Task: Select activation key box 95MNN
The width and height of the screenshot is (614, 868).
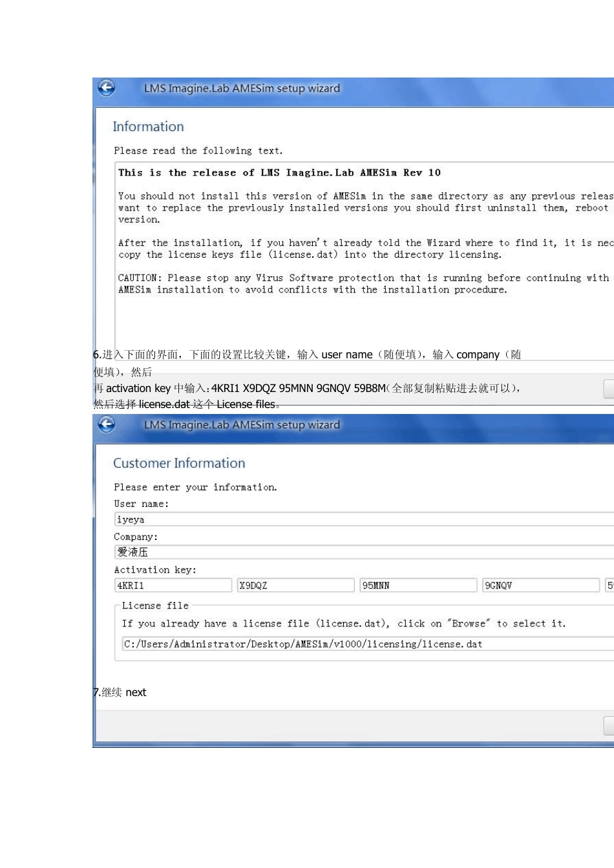Action: [419, 585]
